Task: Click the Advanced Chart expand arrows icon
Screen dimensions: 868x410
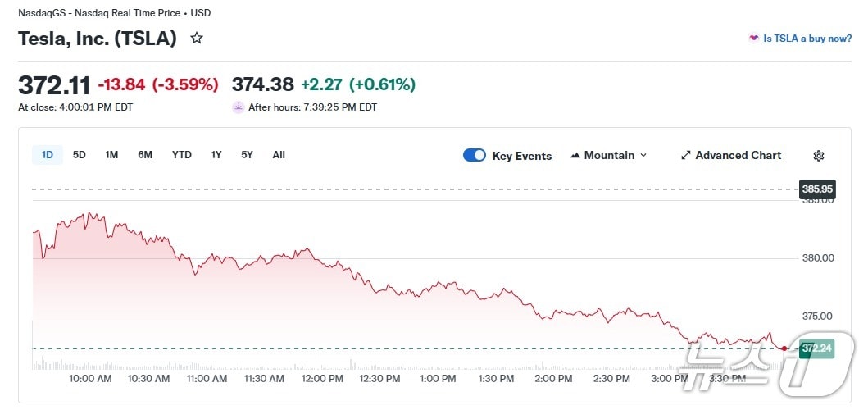Action: click(686, 155)
